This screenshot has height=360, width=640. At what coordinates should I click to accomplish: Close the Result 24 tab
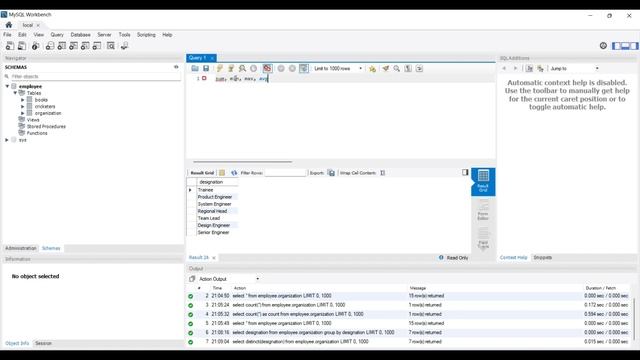[213, 258]
